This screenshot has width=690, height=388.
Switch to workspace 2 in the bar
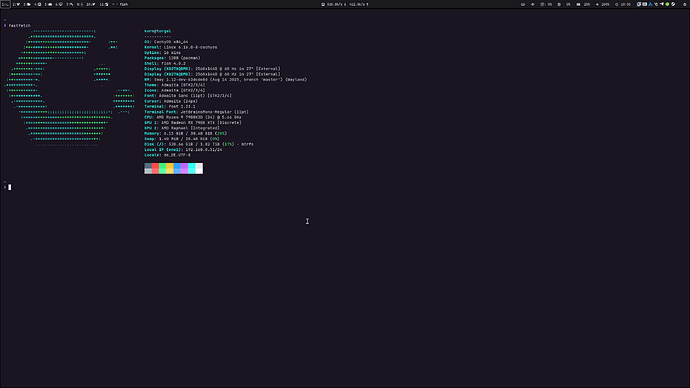(x=15, y=4)
